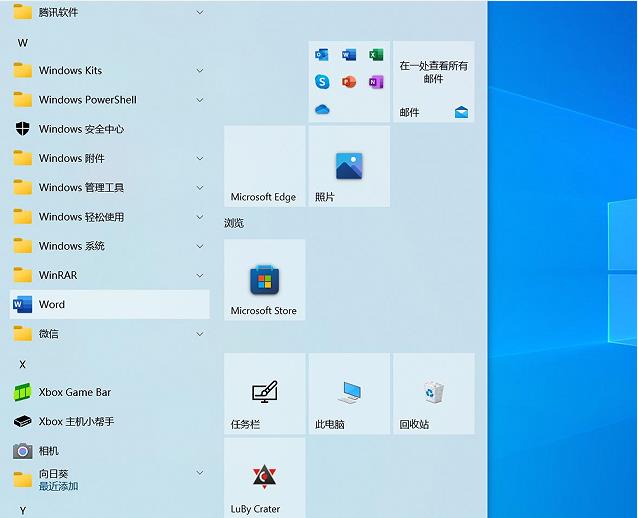Expand the Windows Kits chevron
The height and width of the screenshot is (518, 638).
[200, 70]
